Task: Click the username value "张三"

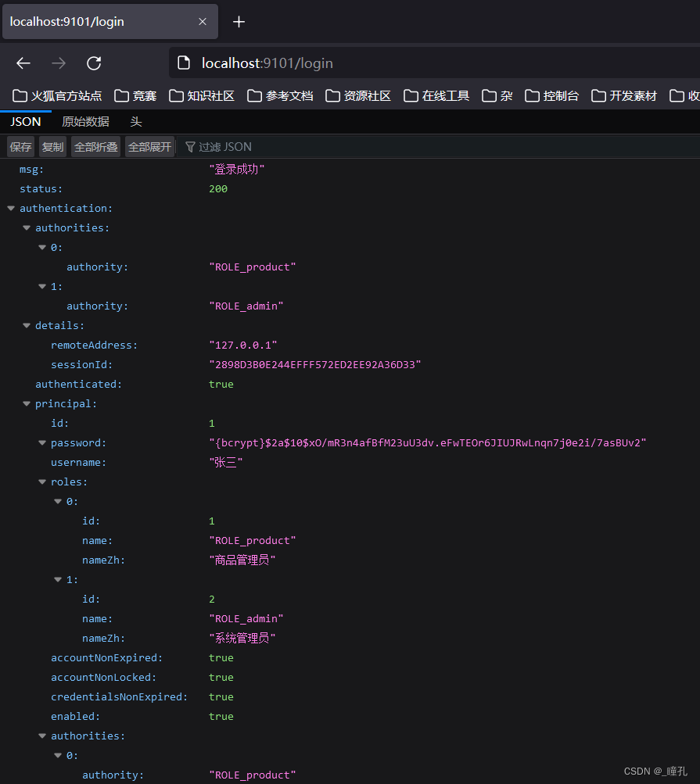Action: point(226,462)
